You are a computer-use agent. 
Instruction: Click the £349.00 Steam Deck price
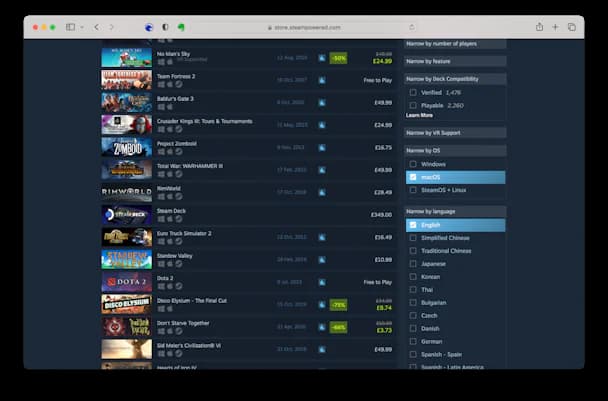pyautogui.click(x=382, y=215)
